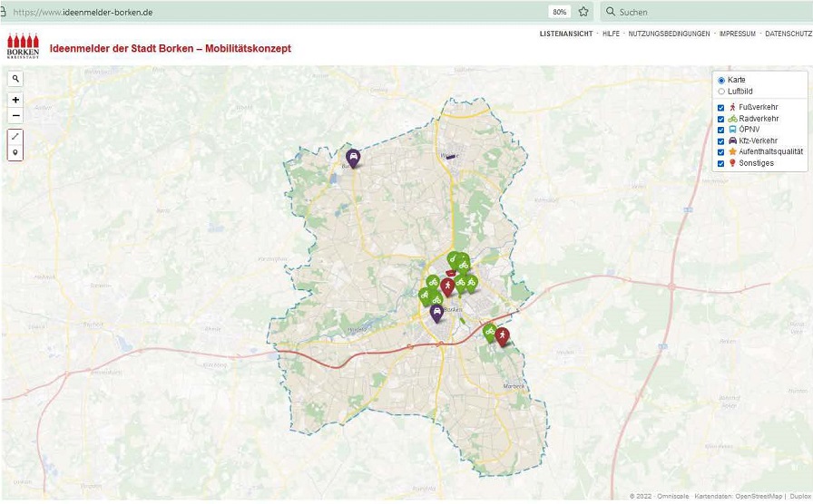Image resolution: width=813 pixels, height=504 pixels.
Task: Open the Nutzungsbedingungen link
Action: [x=669, y=34]
